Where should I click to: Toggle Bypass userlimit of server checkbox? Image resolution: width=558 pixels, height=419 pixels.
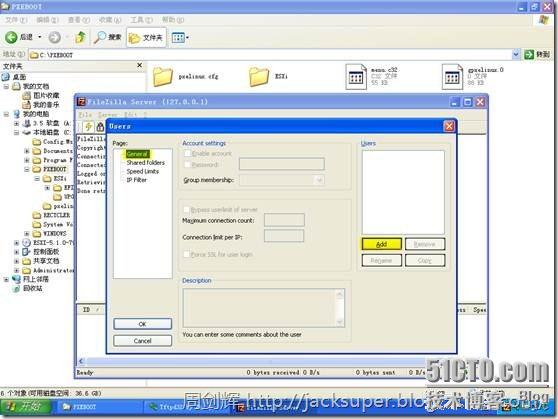point(186,209)
